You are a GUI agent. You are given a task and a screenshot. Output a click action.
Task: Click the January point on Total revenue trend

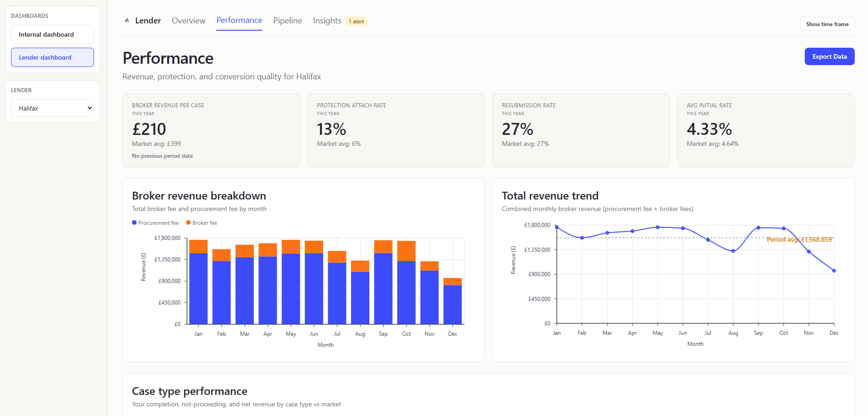tap(556, 226)
